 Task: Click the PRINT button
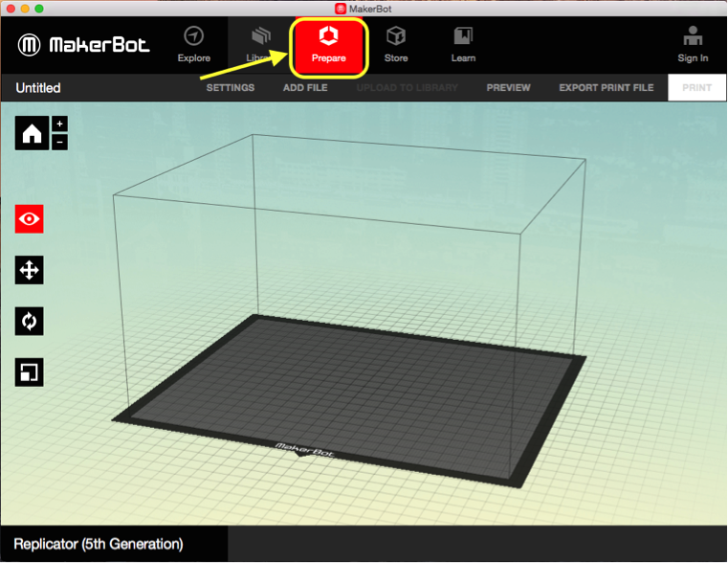point(696,88)
